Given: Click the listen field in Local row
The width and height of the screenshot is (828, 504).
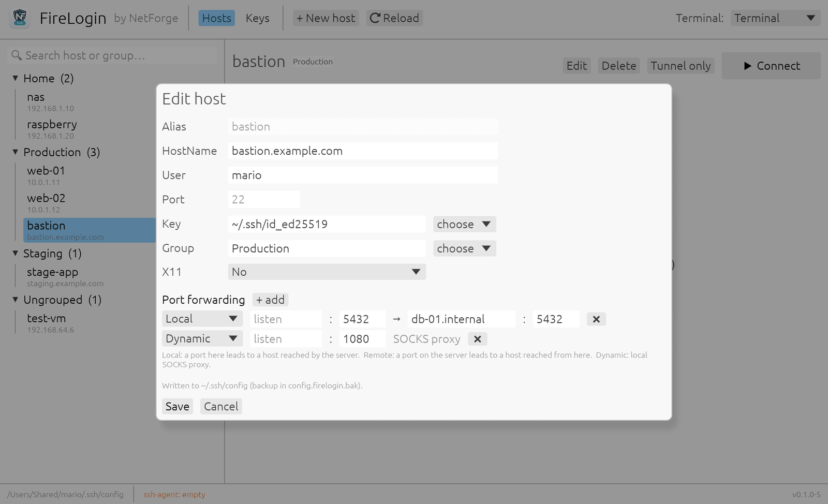Looking at the screenshot, I should 286,319.
